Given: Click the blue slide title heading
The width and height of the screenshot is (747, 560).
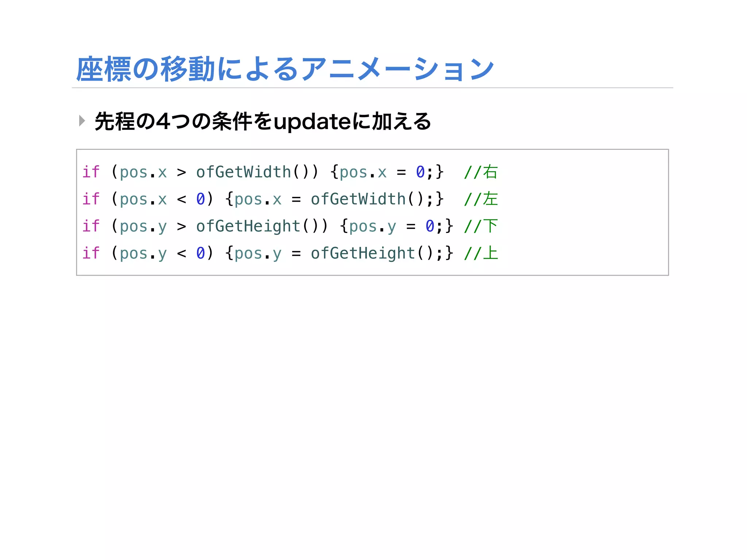Looking at the screenshot, I should pos(285,69).
